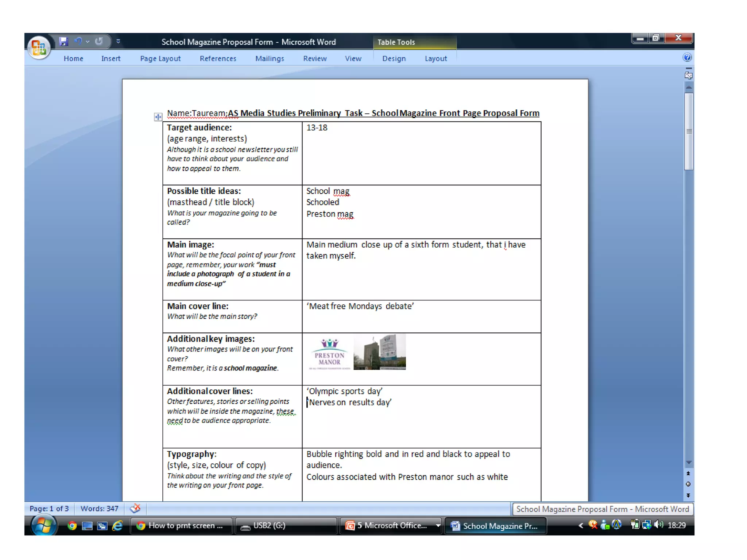
Task: Toggle the ruler view button above scrollbar
Action: click(689, 75)
